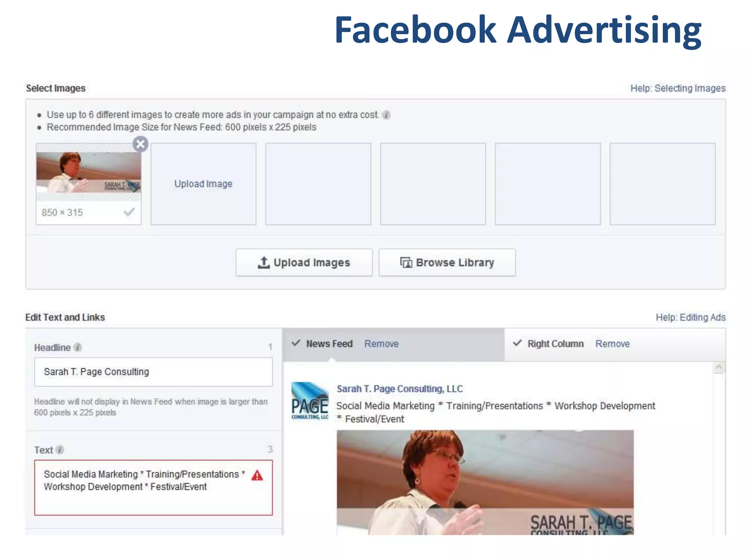747x560 pixels.
Task: Click the 'Select Images' section heading
Action: click(55, 88)
